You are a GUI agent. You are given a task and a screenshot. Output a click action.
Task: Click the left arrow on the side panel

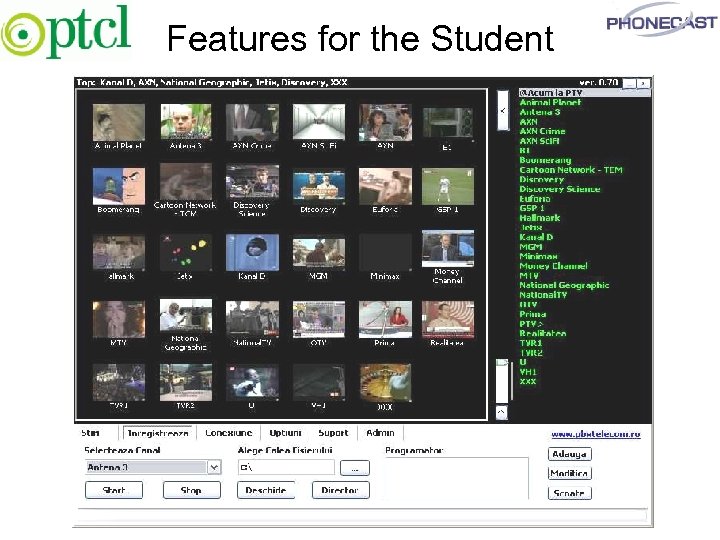pos(503,111)
